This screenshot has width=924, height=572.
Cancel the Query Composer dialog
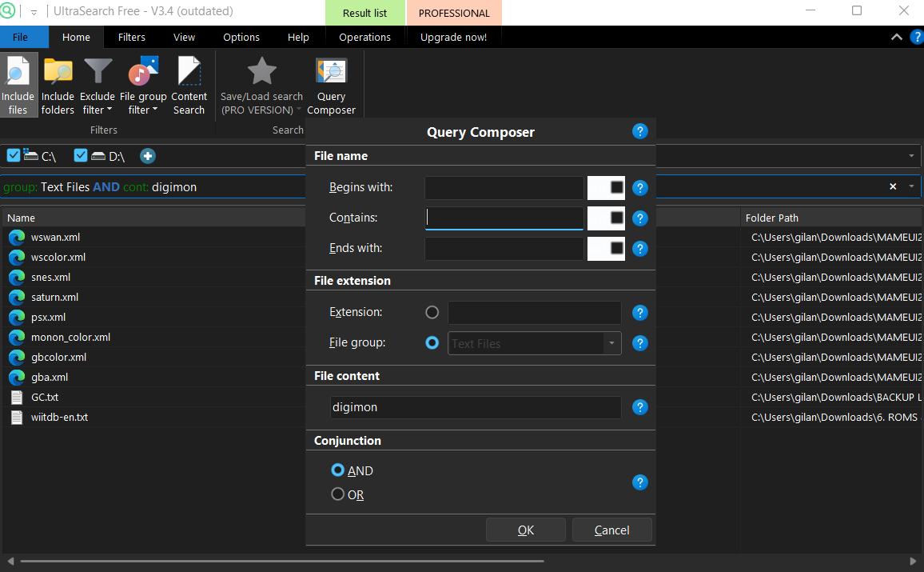point(611,530)
